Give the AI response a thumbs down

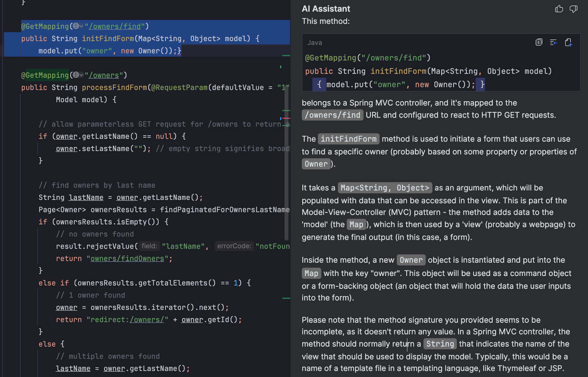[573, 9]
